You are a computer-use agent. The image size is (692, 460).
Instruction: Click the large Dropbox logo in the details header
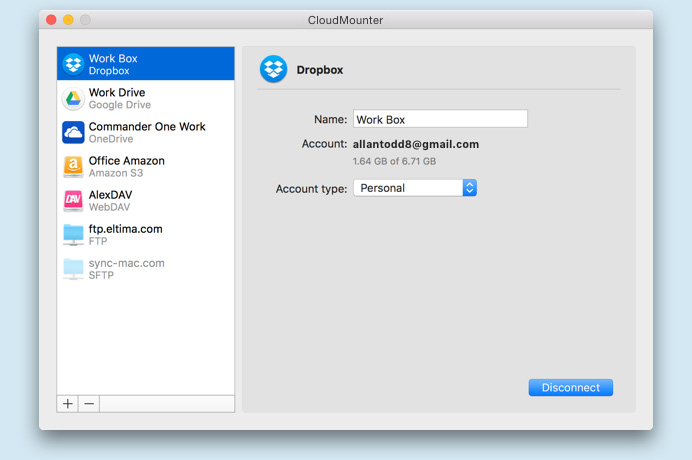pos(274,69)
